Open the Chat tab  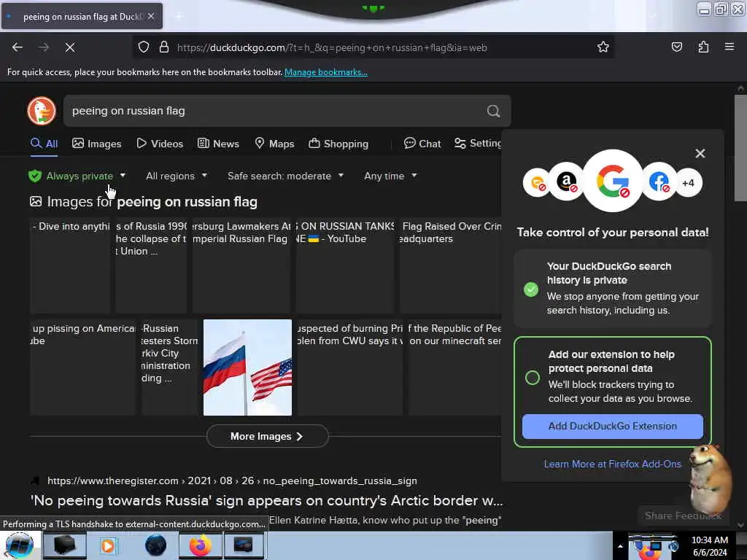[422, 144]
